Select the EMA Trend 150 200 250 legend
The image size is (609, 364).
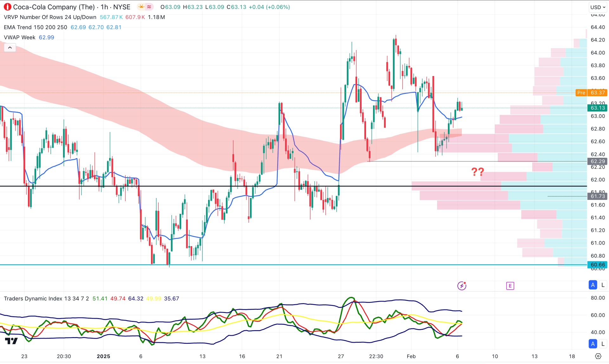[36, 27]
